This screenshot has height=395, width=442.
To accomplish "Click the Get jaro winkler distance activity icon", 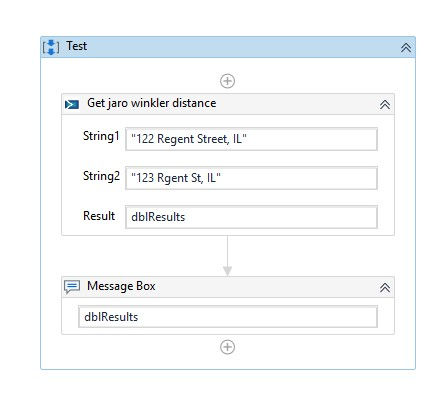I will coord(72,104).
